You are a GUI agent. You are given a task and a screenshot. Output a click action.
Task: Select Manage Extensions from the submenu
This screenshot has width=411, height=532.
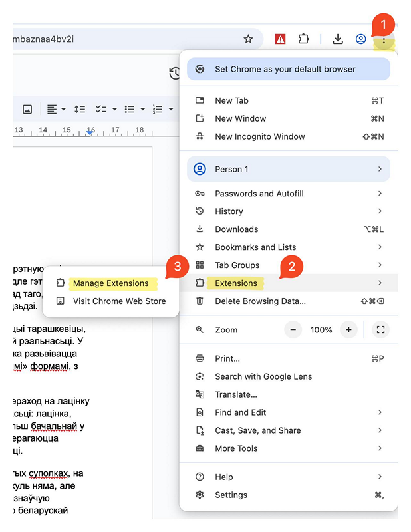pos(110,283)
